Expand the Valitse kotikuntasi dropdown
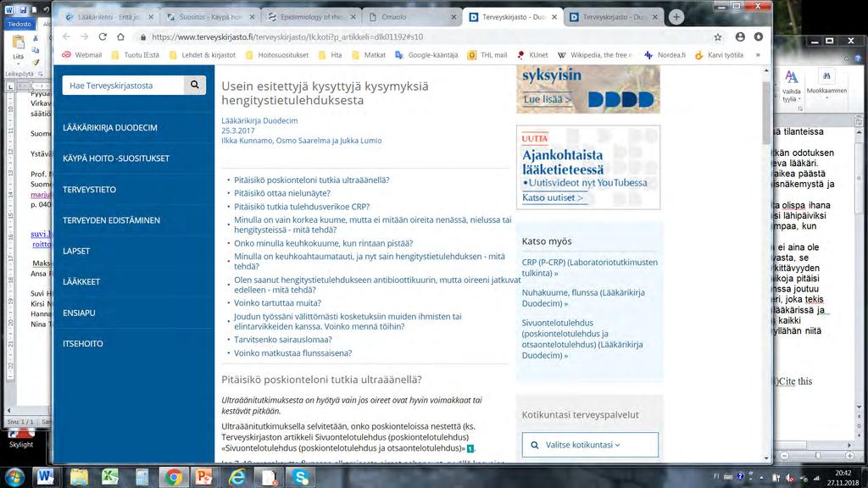This screenshot has height=488, width=868. (x=590, y=445)
